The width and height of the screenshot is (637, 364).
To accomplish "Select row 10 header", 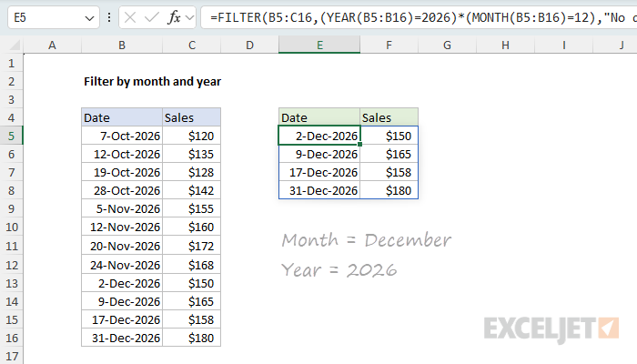I will [11, 227].
